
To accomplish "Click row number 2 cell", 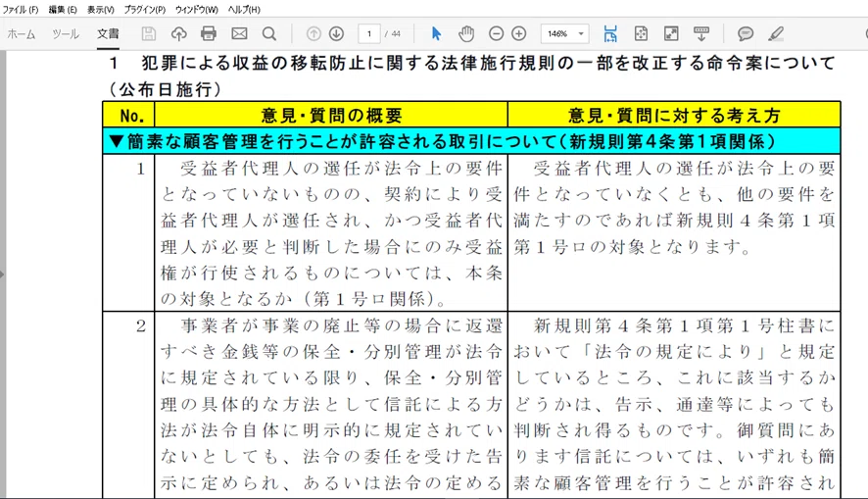I will (x=129, y=406).
